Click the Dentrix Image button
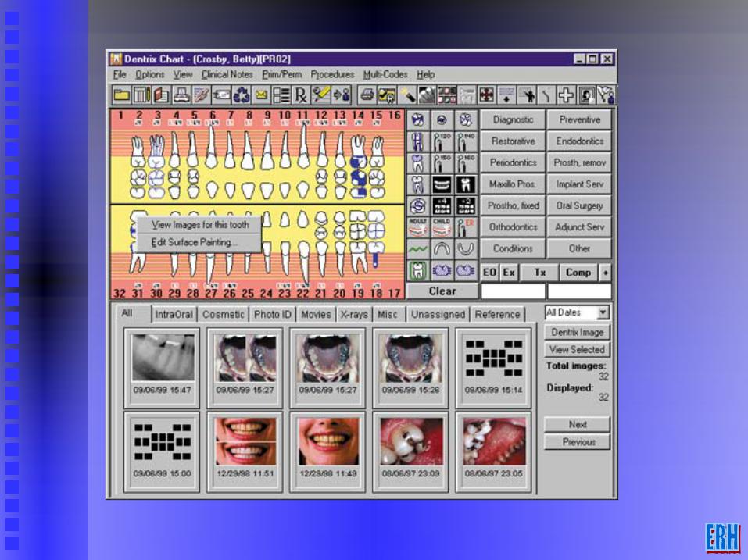 [578, 332]
